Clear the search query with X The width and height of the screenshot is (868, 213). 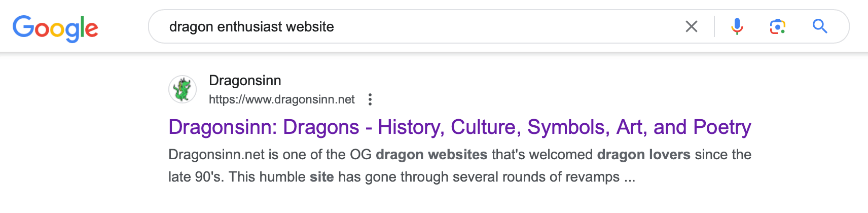pos(691,26)
